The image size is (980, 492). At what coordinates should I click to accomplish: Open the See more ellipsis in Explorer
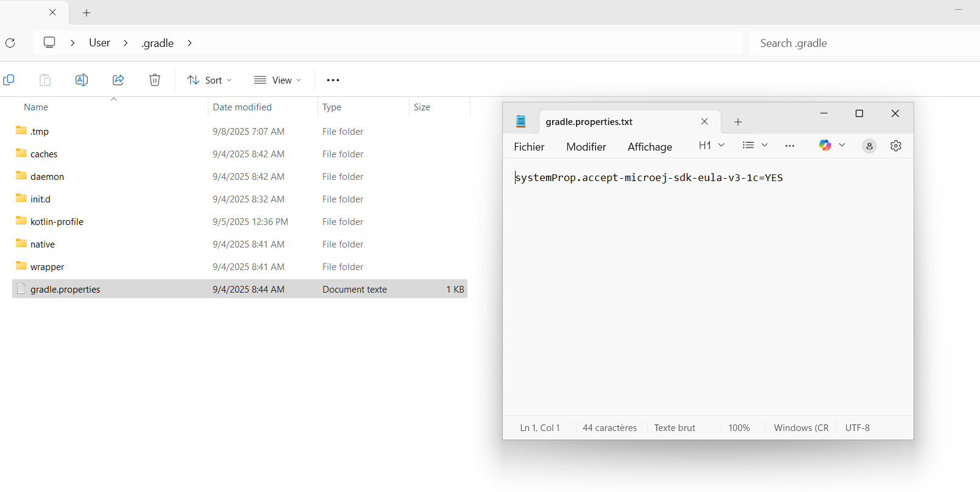333,80
